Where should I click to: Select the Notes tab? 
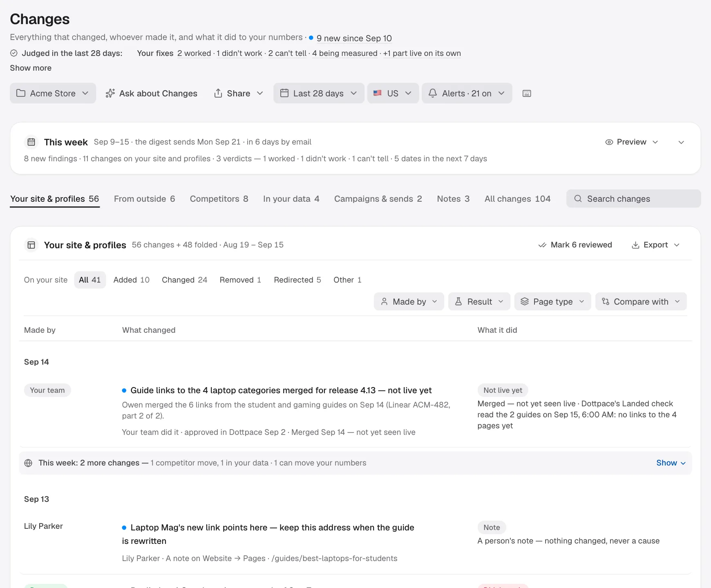[453, 199]
